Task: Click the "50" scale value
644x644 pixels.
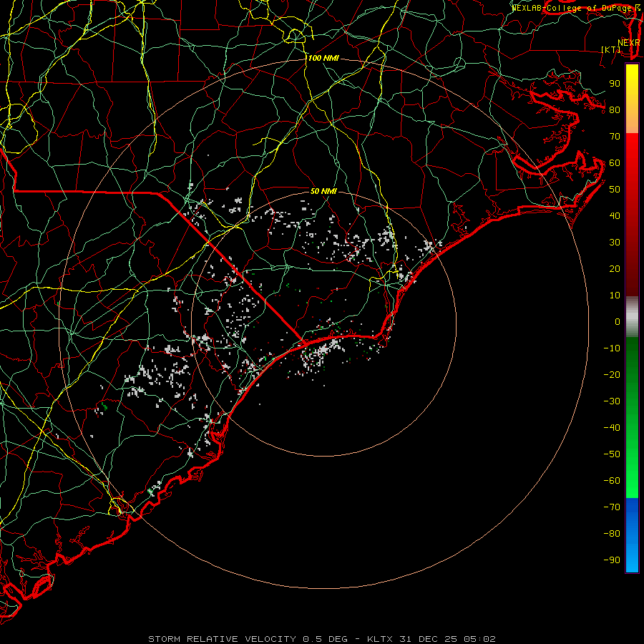Action: click(615, 190)
